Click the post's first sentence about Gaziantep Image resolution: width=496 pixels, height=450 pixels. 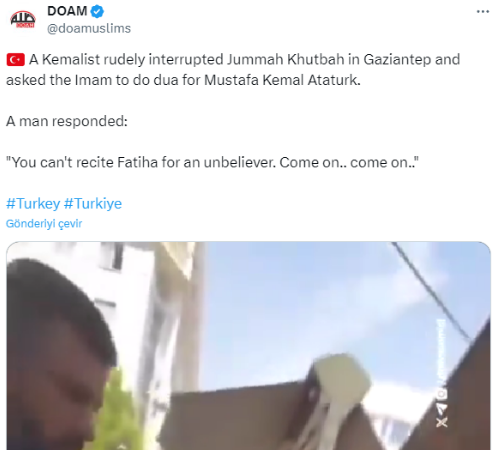tap(233, 70)
